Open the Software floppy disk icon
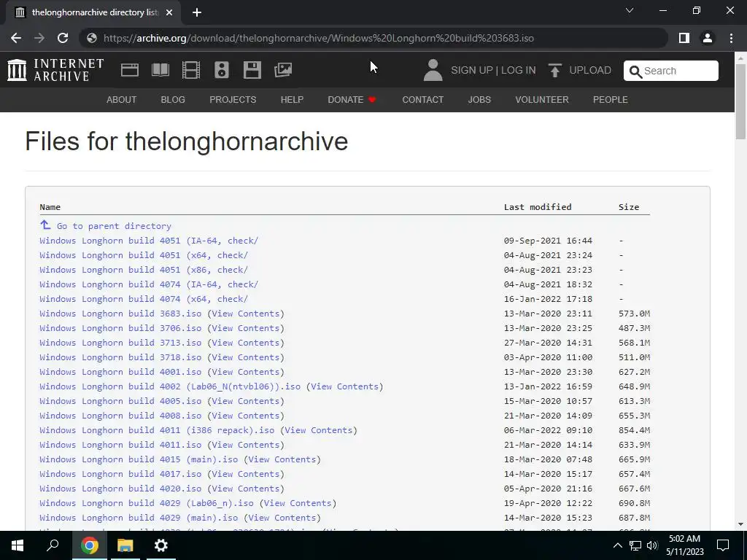Image resolution: width=747 pixels, height=560 pixels. (252, 70)
